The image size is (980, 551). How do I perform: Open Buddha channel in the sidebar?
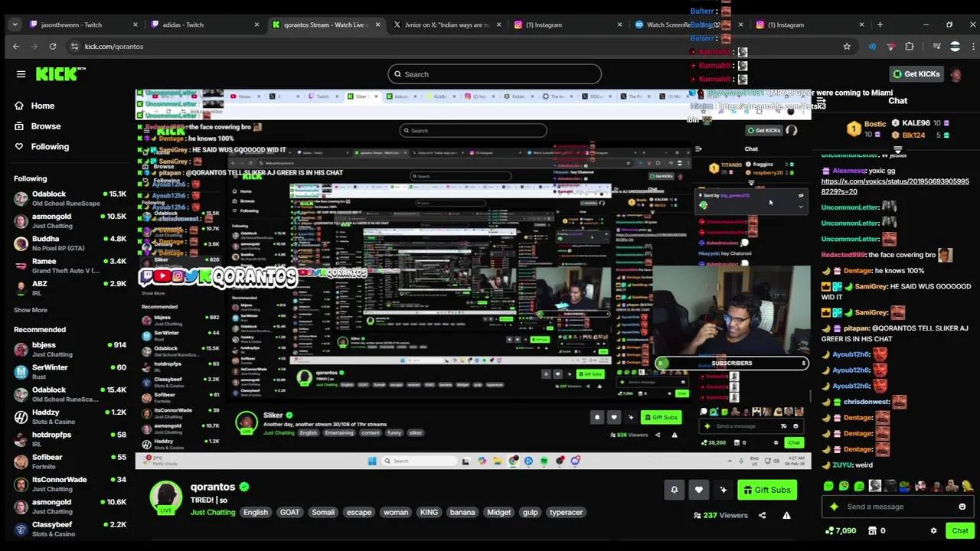click(70, 243)
